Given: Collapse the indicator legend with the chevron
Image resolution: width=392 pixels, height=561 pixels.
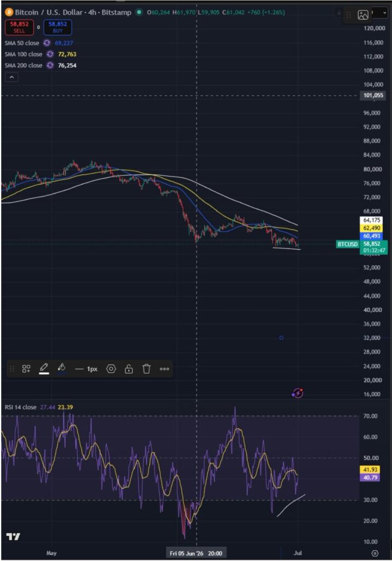Looking at the screenshot, I should point(11,77).
